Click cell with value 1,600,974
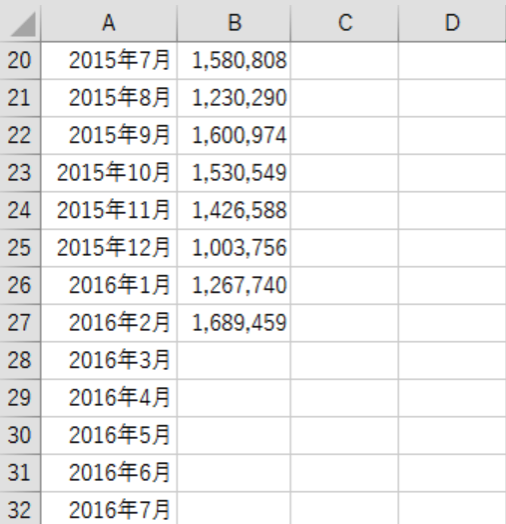The width and height of the screenshot is (506, 524). (234, 135)
